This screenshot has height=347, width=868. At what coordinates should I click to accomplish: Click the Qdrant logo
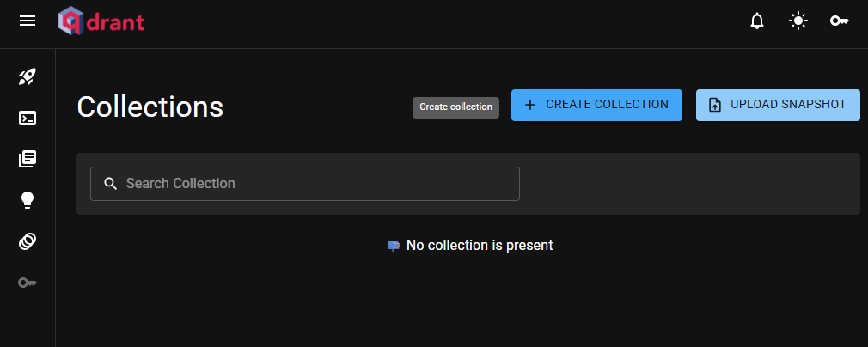101,21
